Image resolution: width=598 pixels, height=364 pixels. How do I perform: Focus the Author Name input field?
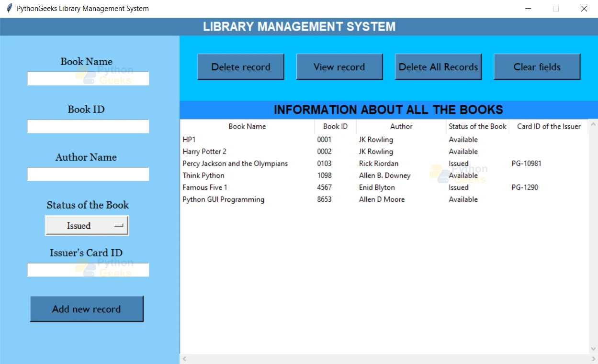(88, 174)
